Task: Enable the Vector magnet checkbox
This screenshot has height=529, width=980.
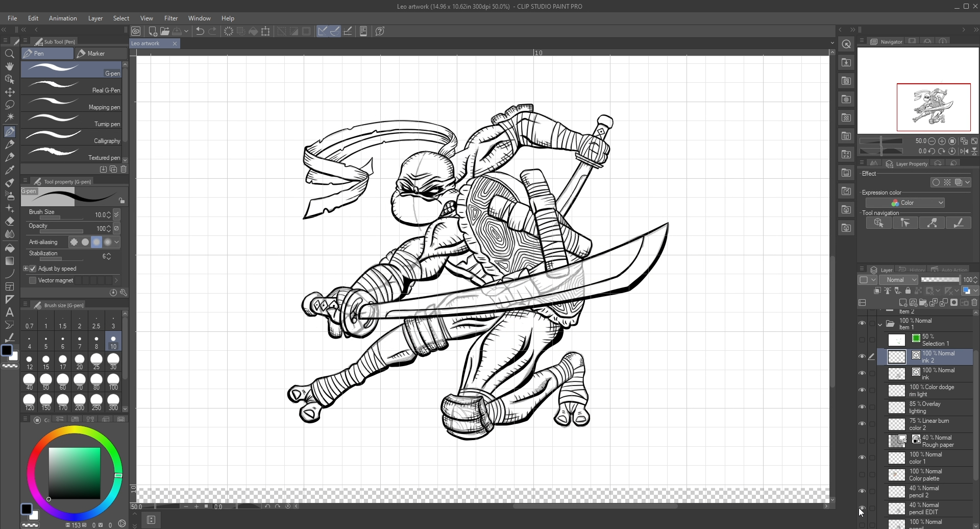Action: coord(33,280)
